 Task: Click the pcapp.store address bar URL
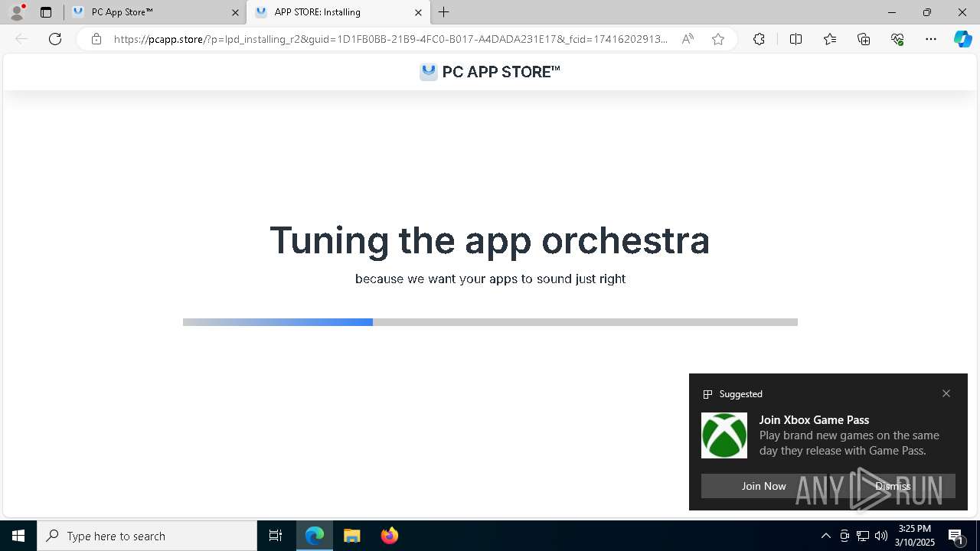[x=390, y=39]
